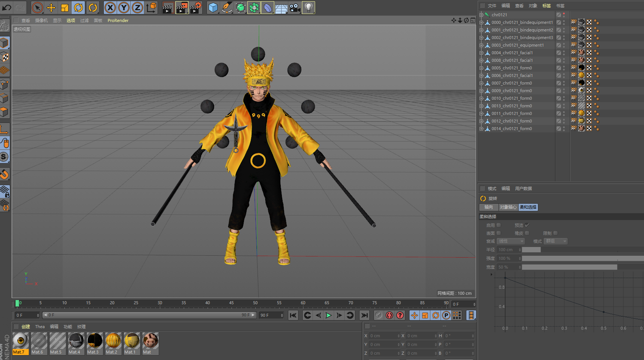Expand 0004_chr0121_facial1 in the tree
Screen dimensions: 644x360
481,53
